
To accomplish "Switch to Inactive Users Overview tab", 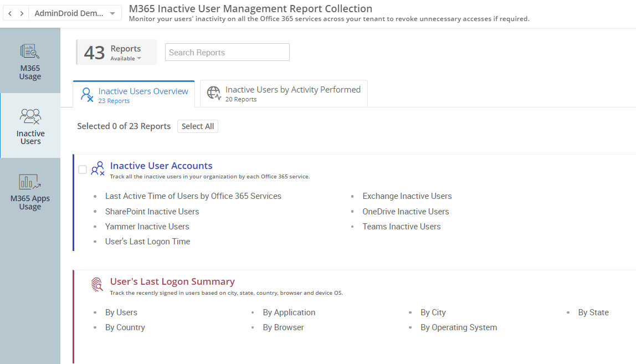I will [x=143, y=91].
